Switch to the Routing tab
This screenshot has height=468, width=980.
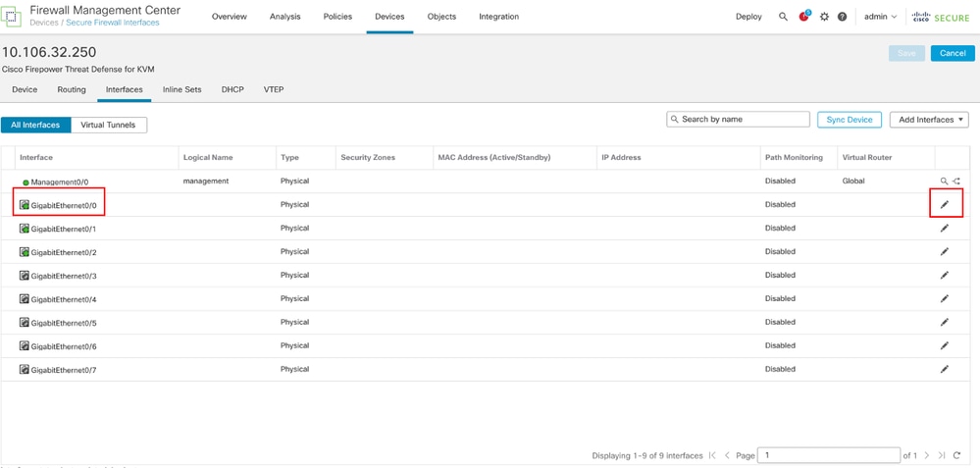pos(72,90)
